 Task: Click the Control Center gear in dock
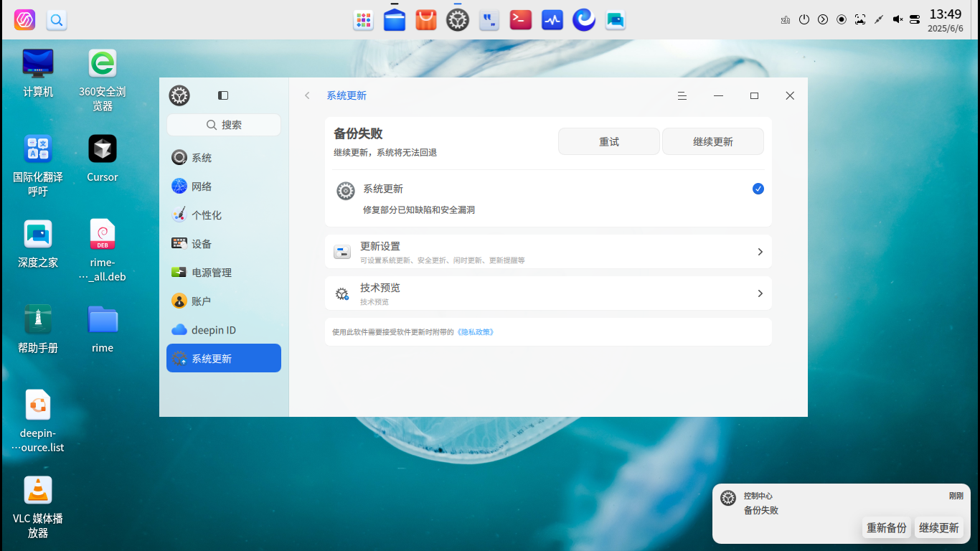click(x=458, y=20)
